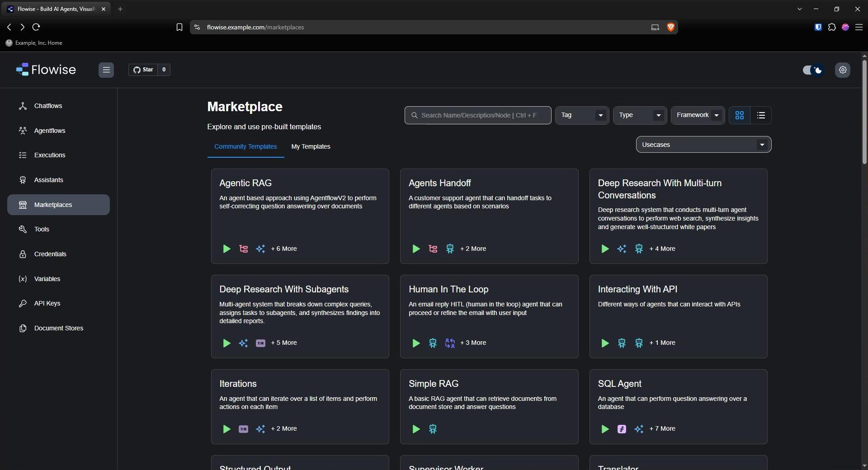868x470 pixels.
Task: Click red condition icon on Agentic RAG card
Action: [243, 249]
